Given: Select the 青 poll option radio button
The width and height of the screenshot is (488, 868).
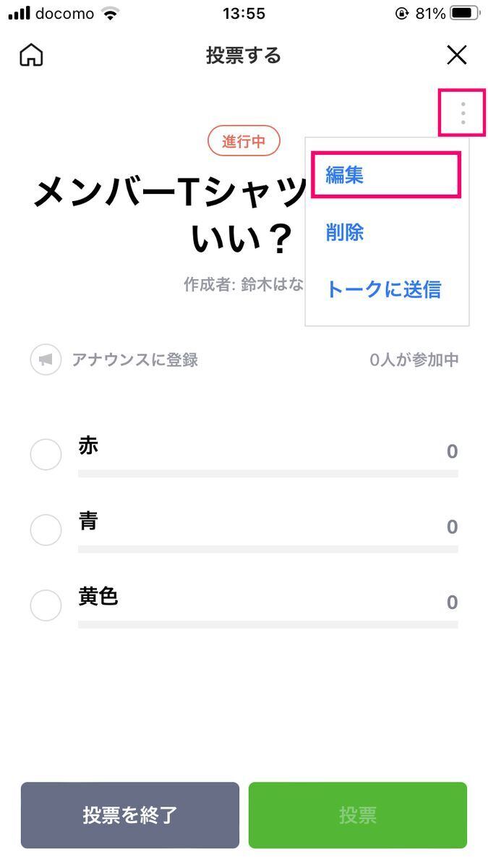Looking at the screenshot, I should point(46,529).
